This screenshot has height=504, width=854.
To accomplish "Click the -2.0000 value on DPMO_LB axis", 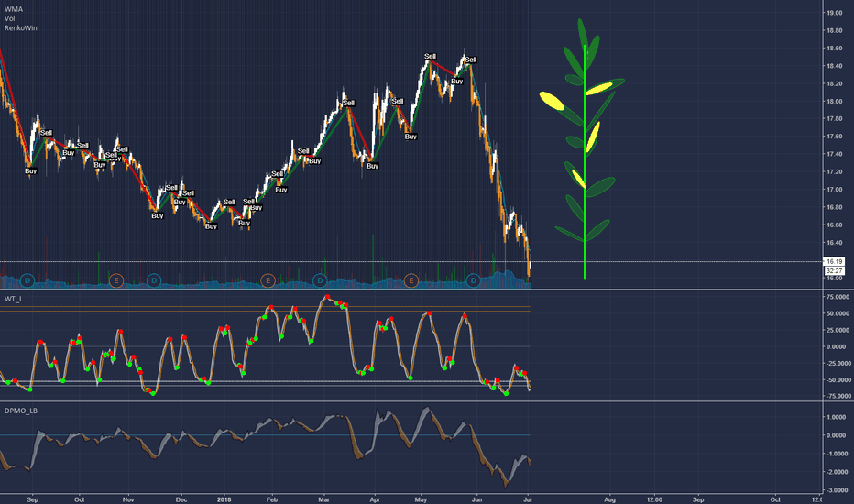I will 837,472.
